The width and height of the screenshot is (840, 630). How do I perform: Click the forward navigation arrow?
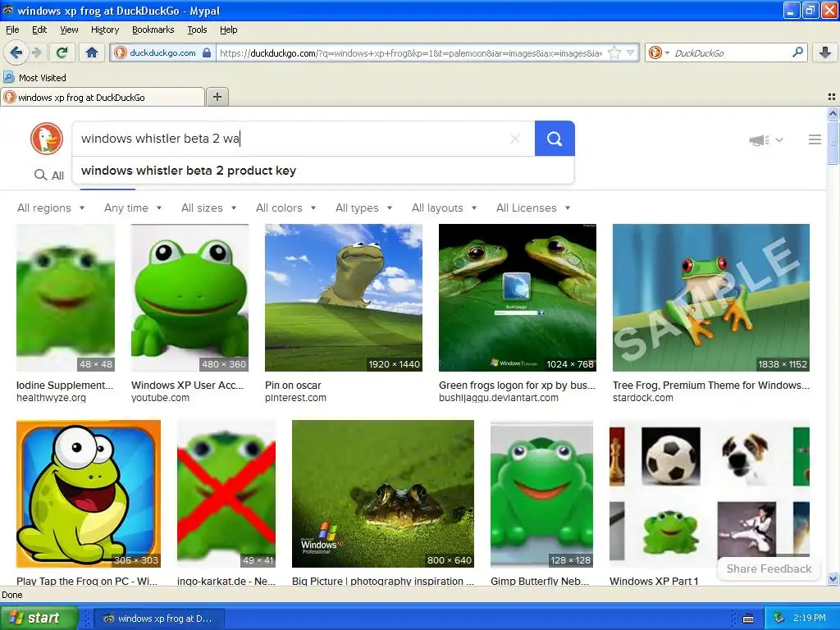coord(36,52)
